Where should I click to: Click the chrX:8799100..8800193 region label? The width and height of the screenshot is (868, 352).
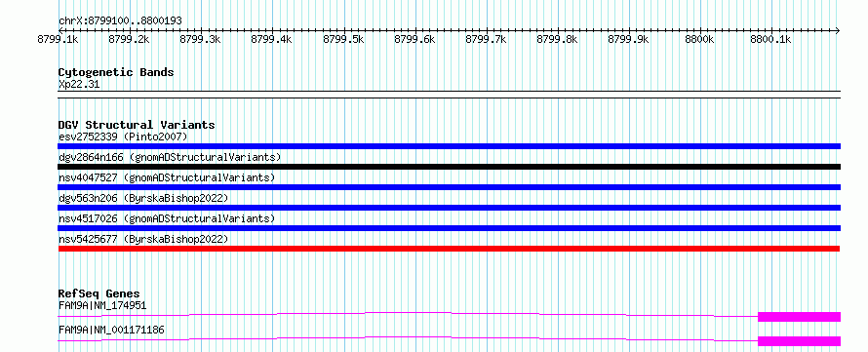tap(120, 20)
